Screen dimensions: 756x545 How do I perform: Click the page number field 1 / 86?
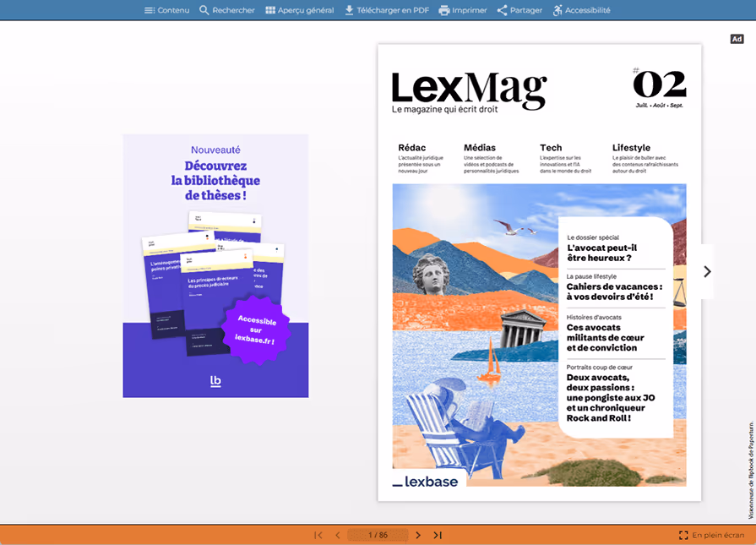pos(378,535)
